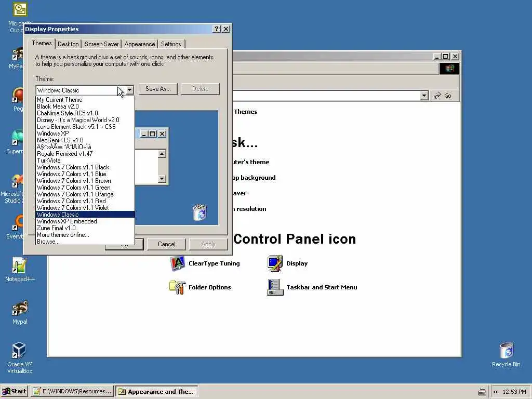Switch to the Settings tab

point(171,44)
